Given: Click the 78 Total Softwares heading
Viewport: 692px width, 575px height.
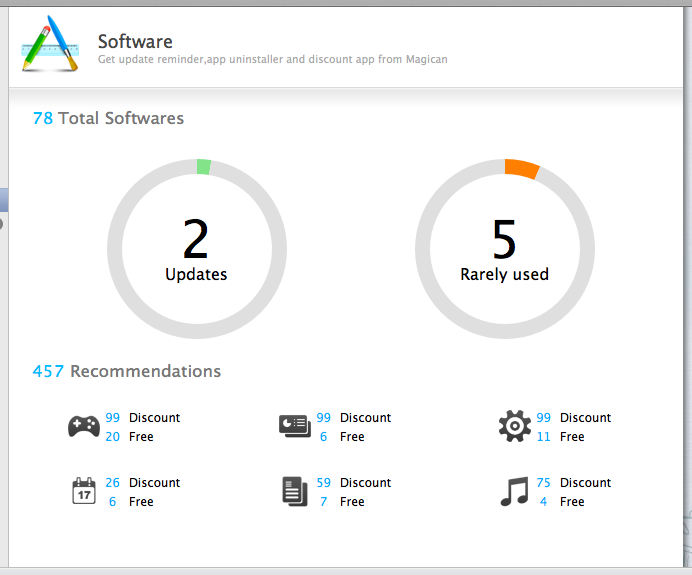Looking at the screenshot, I should pyautogui.click(x=108, y=118).
